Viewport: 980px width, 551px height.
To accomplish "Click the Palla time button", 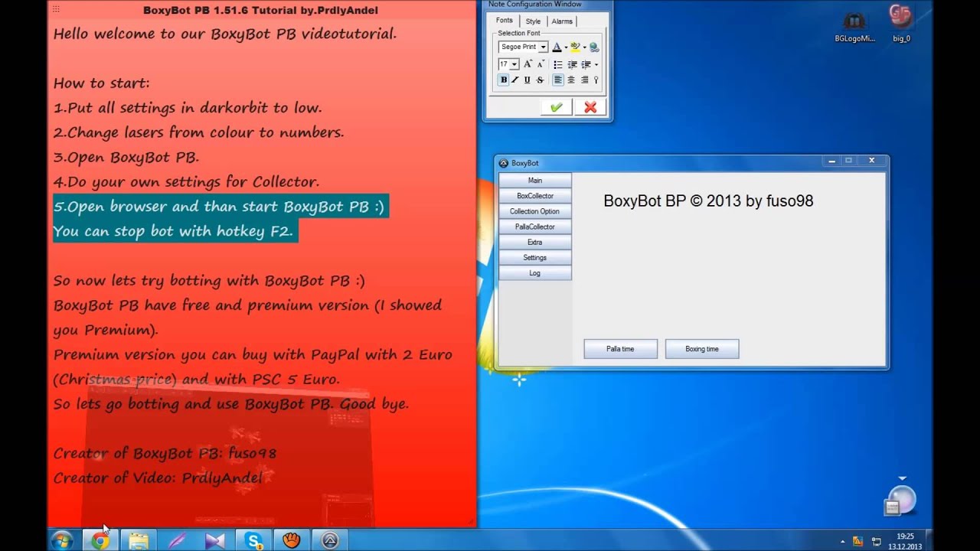I will (621, 349).
